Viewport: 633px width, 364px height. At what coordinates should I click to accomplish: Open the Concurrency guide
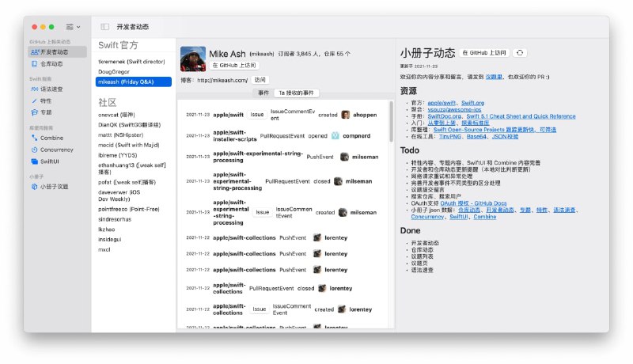(57, 150)
